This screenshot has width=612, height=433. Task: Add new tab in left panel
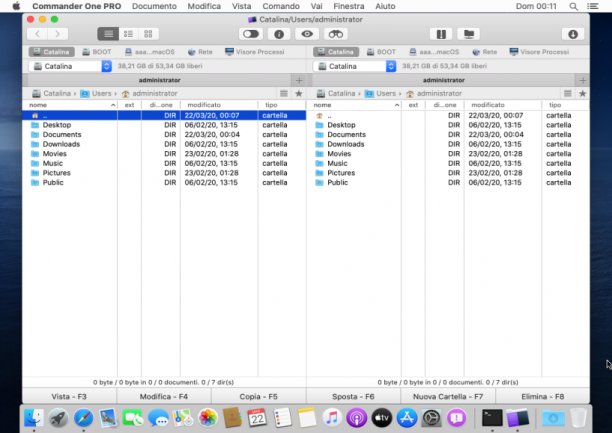(299, 80)
